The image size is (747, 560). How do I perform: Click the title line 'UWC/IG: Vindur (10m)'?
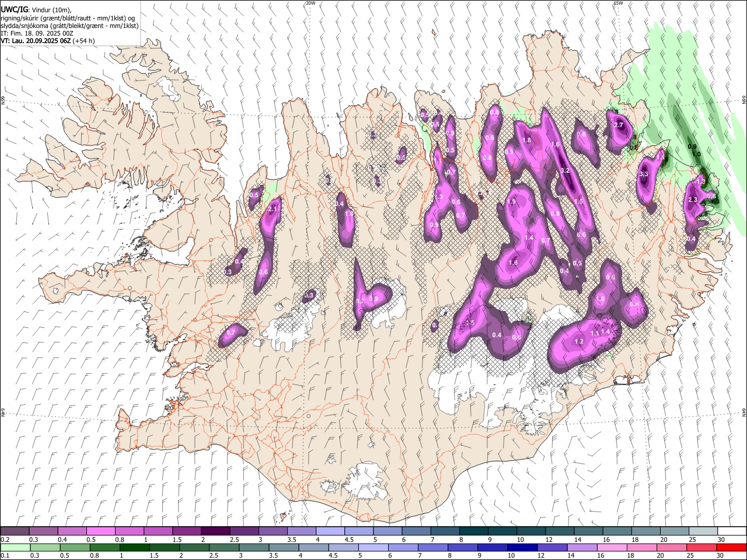pos(36,10)
